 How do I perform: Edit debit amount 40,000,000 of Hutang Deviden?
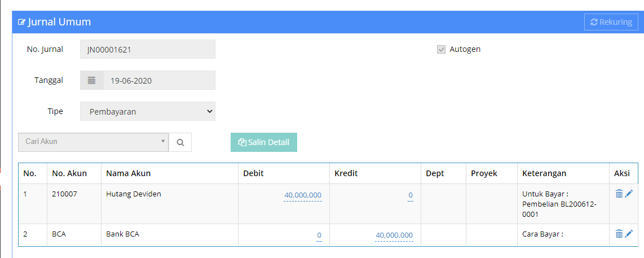pos(303,195)
